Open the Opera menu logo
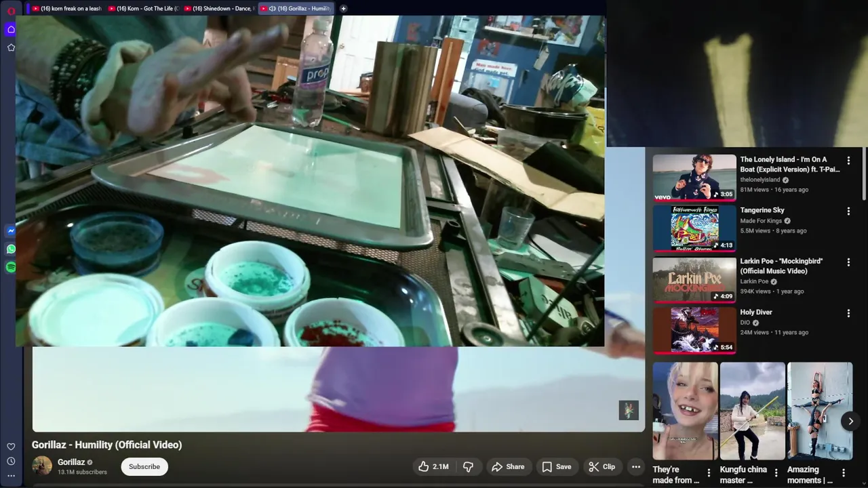This screenshot has width=868, height=488. [11, 11]
